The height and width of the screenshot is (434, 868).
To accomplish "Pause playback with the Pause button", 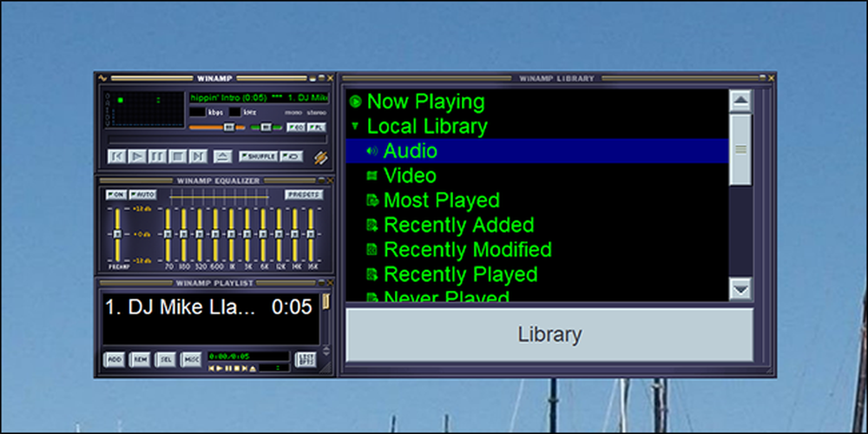I will pyautogui.click(x=157, y=156).
